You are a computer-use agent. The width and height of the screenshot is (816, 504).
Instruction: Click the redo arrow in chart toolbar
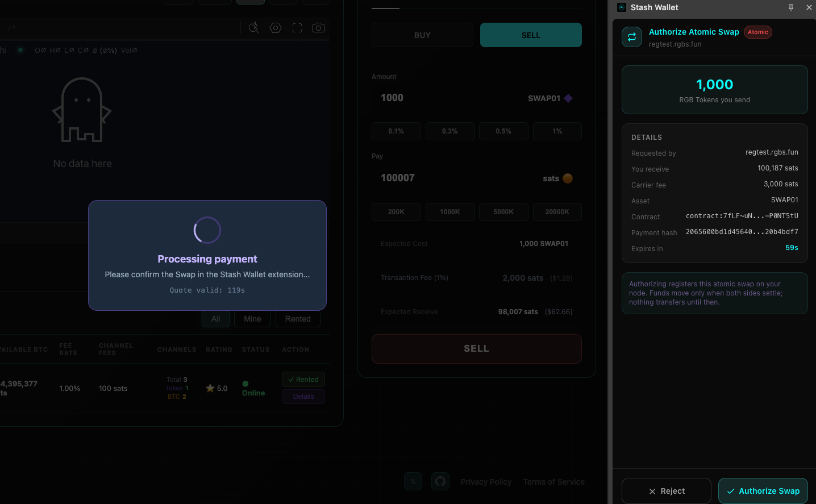click(12, 27)
